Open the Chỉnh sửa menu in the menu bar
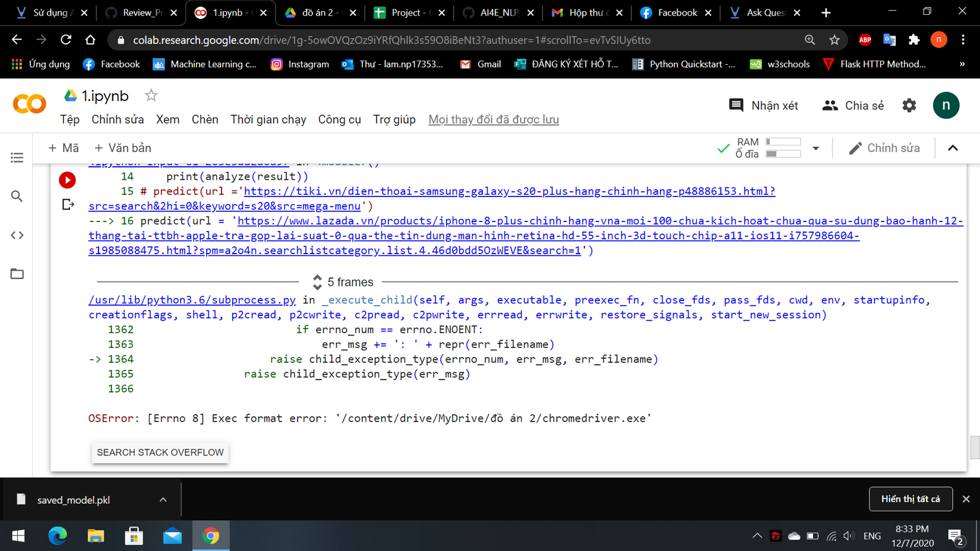 (118, 119)
